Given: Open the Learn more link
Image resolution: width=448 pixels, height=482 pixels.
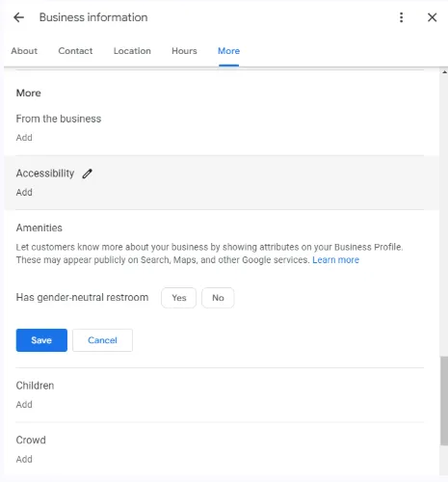Looking at the screenshot, I should click(x=336, y=260).
